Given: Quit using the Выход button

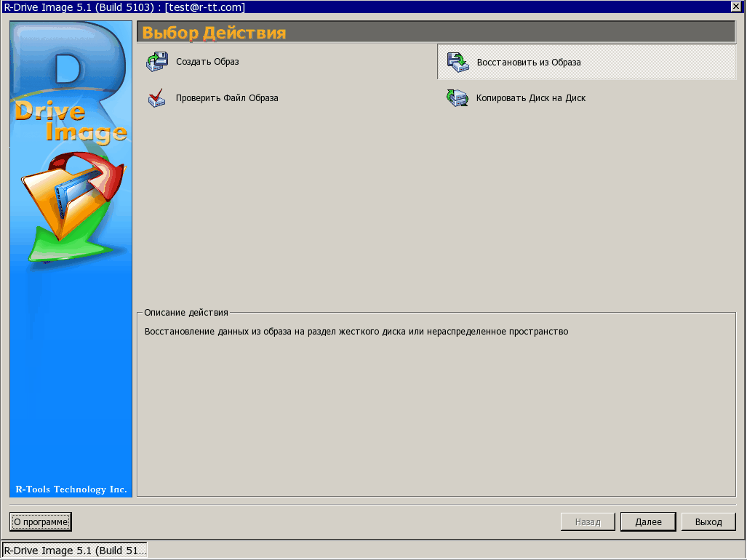Looking at the screenshot, I should pyautogui.click(x=708, y=521).
